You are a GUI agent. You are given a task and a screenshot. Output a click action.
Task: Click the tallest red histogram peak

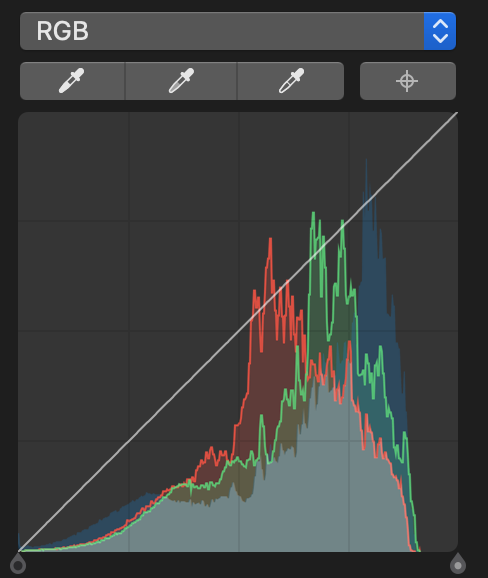pos(271,241)
